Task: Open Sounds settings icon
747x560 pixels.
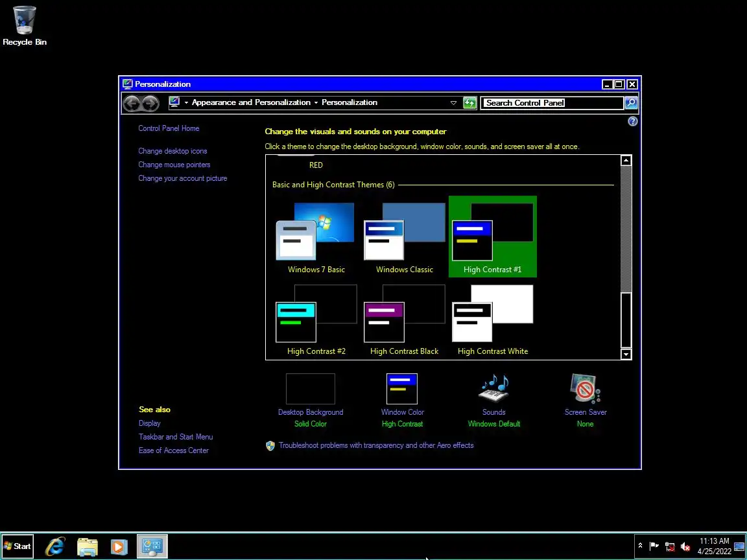Action: point(493,389)
